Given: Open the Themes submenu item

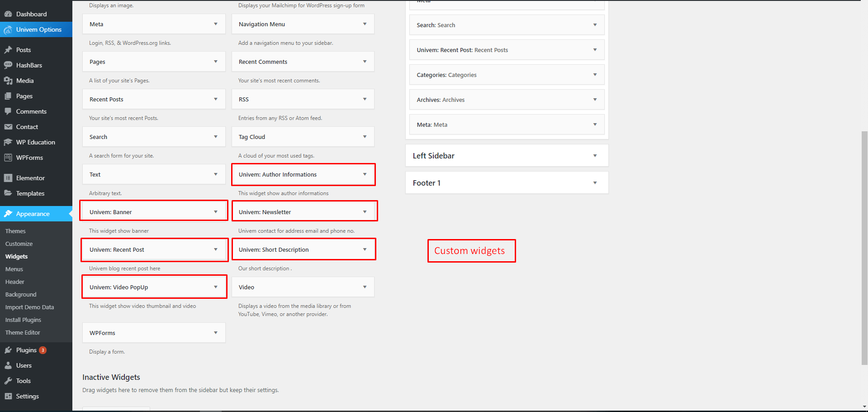Looking at the screenshot, I should [x=15, y=231].
